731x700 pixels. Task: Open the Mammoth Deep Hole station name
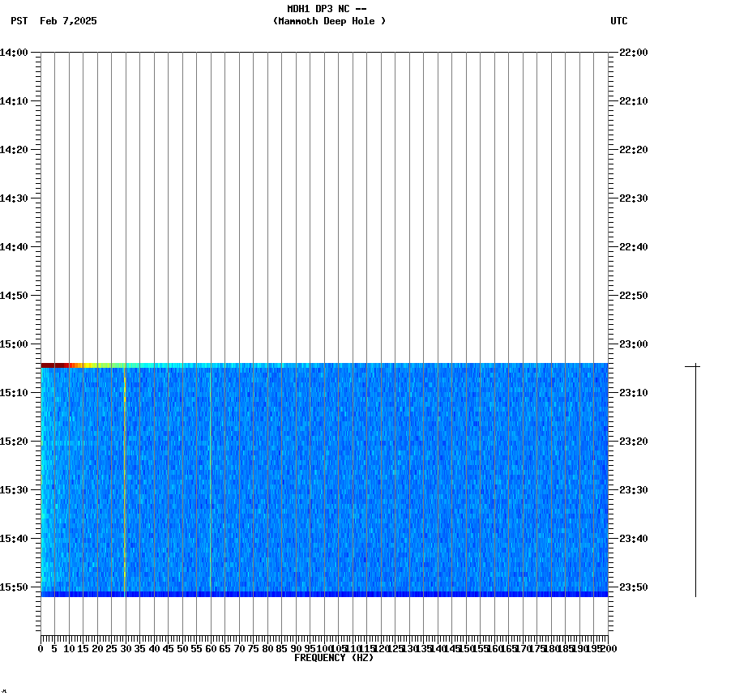(x=330, y=22)
